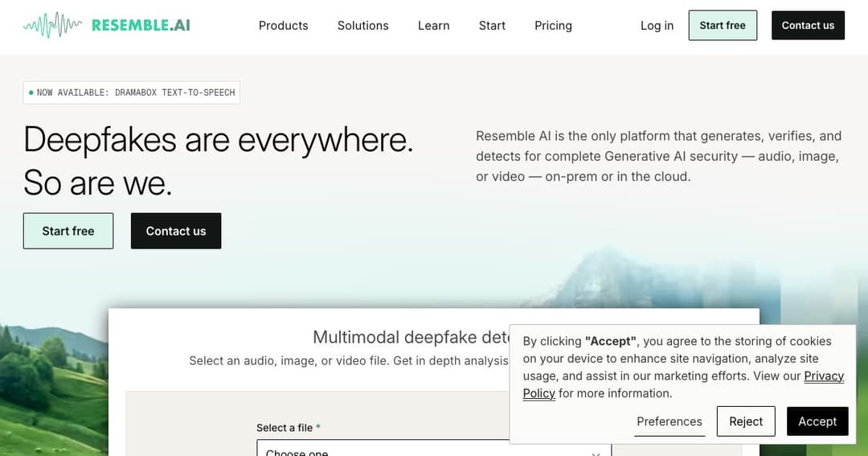This screenshot has height=456, width=868.
Task: Click the 'Resemble AI is the only platform' paragraph
Action: pyautogui.click(x=659, y=156)
